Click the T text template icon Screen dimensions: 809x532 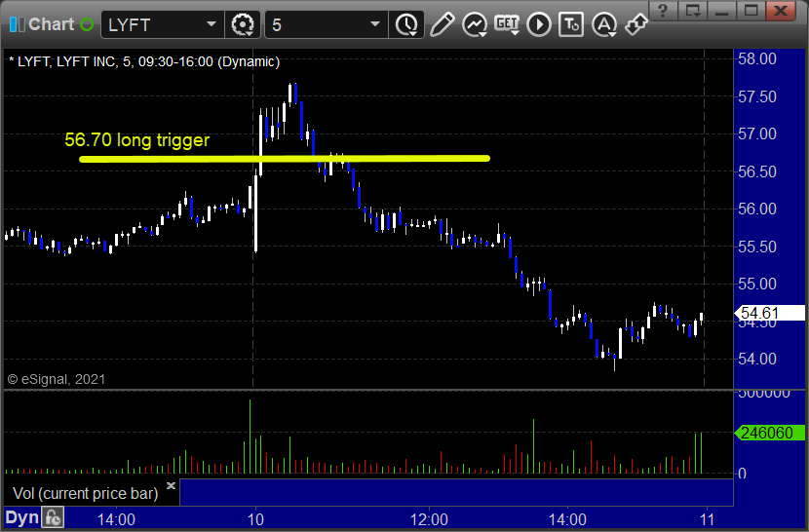[571, 24]
